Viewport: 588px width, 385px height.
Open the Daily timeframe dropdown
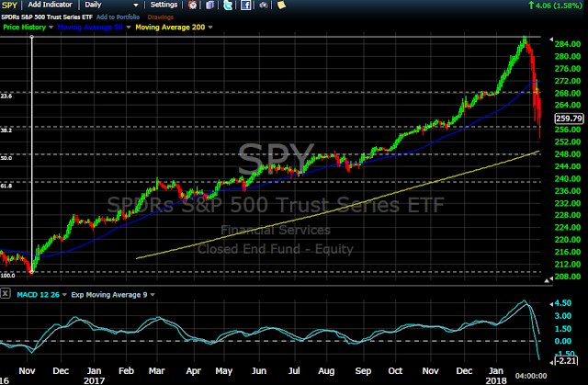click(111, 5)
